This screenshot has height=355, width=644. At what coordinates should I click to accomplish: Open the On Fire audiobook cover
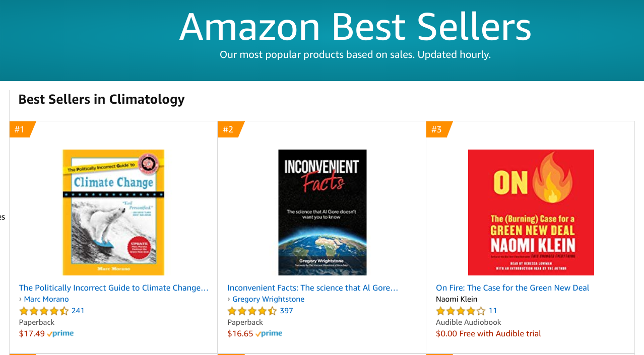[x=531, y=212]
